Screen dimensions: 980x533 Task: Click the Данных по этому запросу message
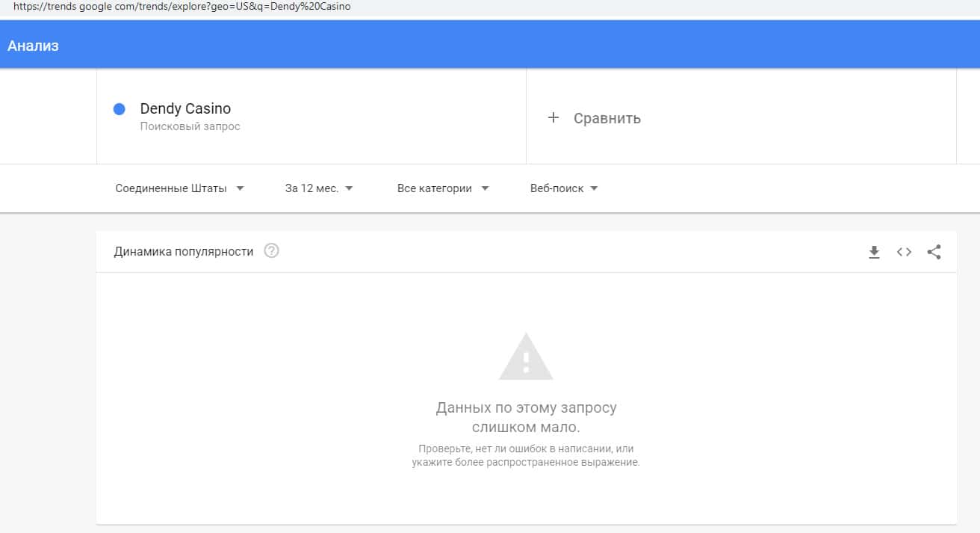pos(526,418)
